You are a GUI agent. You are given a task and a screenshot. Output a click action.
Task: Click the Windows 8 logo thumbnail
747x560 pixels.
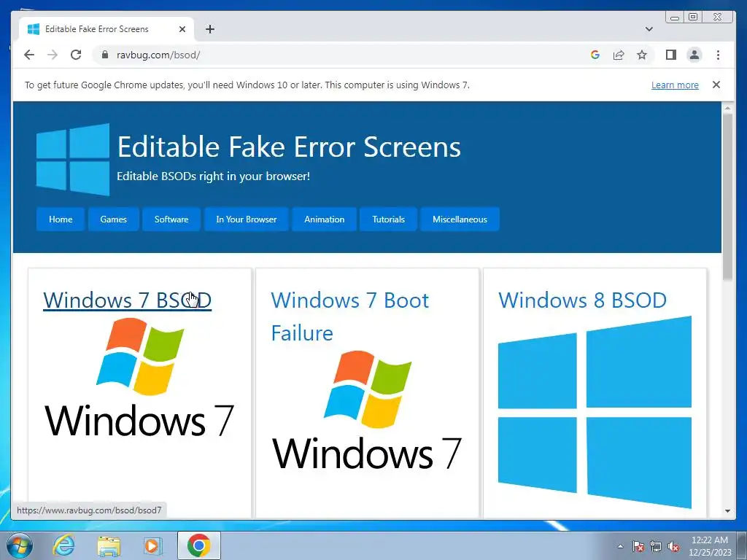point(595,413)
